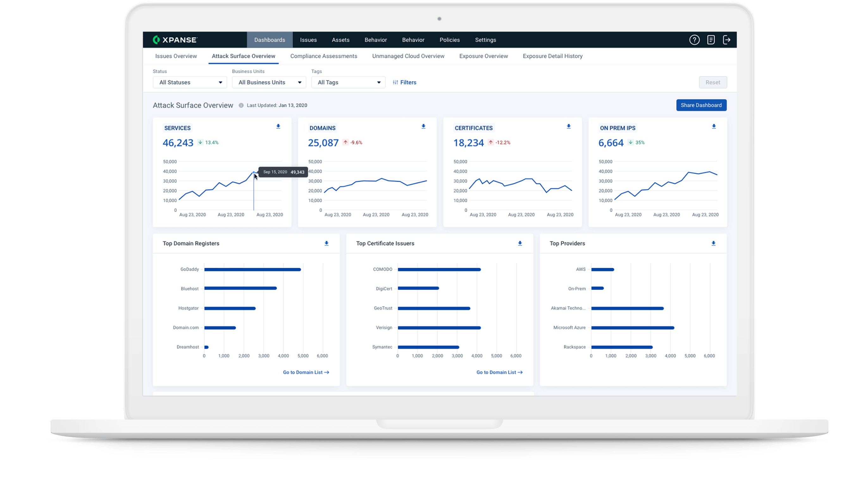Download the Top Providers chart

(714, 243)
